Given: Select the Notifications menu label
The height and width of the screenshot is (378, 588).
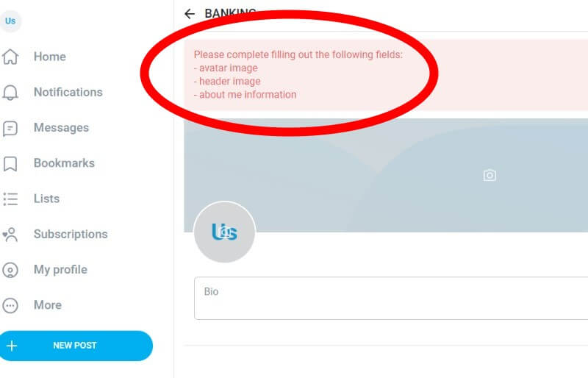Looking at the screenshot, I should [68, 93].
